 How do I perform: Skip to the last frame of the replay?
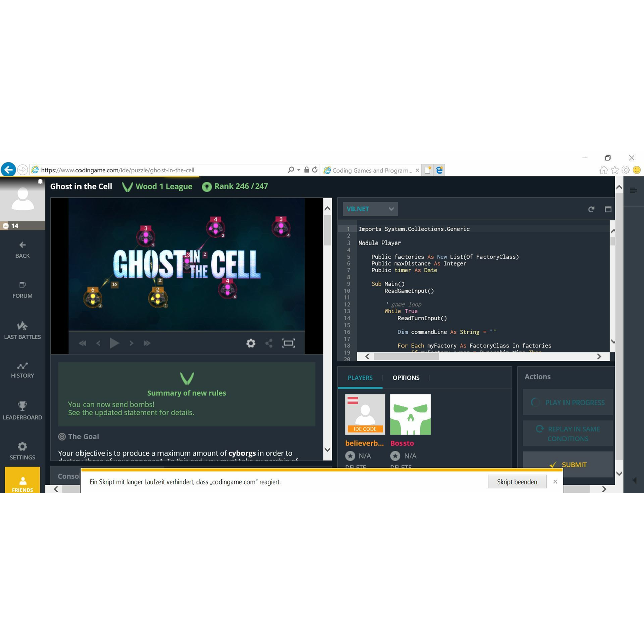(147, 343)
